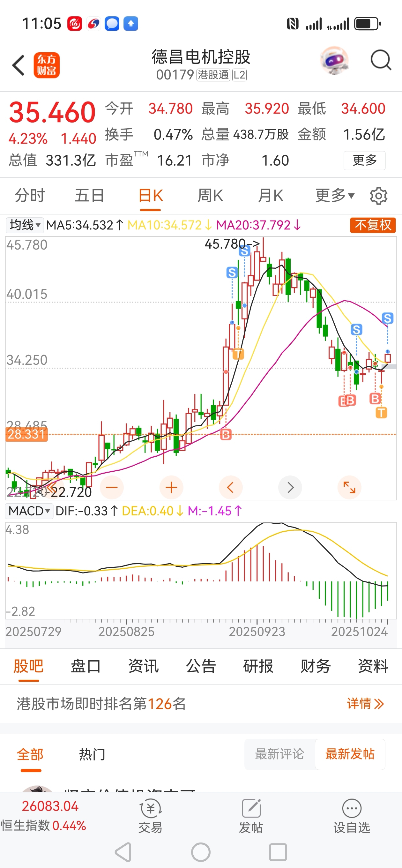Tap the MA20:37.792 value
Screen dimensions: 402x868
(258, 225)
